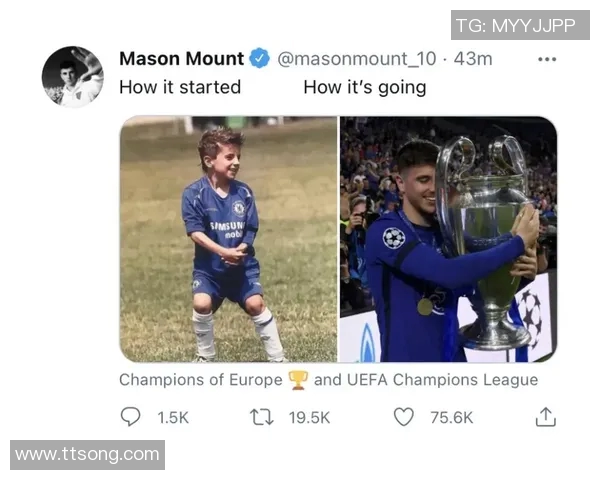Open the three-dot more options menu
This screenshot has height=480, width=600.
[x=546, y=59]
